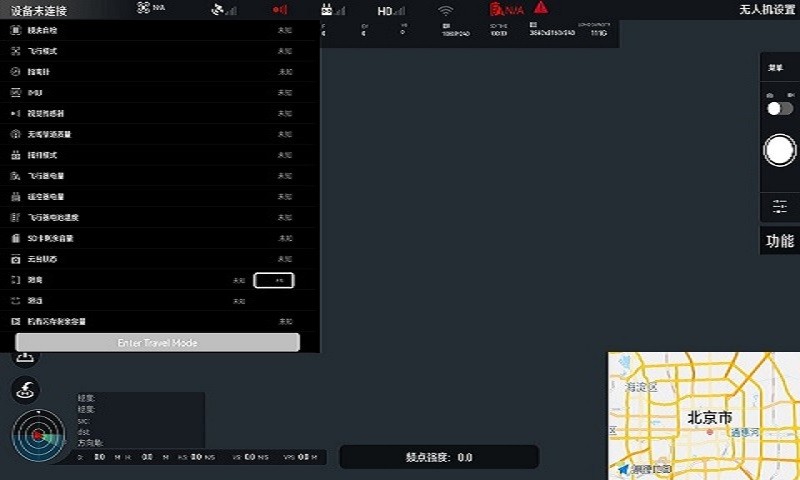Select the 飞行模式 label text
The width and height of the screenshot is (800, 480).
pos(42,51)
